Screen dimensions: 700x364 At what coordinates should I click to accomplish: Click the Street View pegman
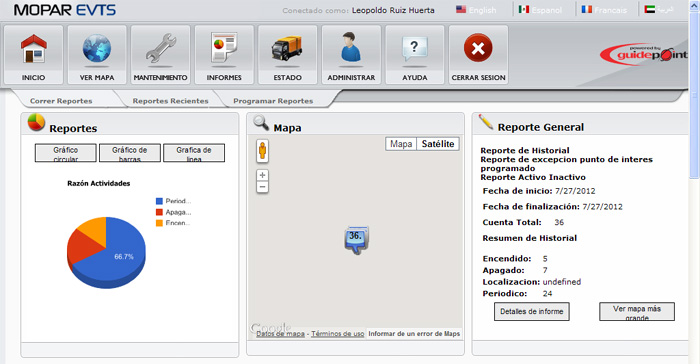(262, 151)
